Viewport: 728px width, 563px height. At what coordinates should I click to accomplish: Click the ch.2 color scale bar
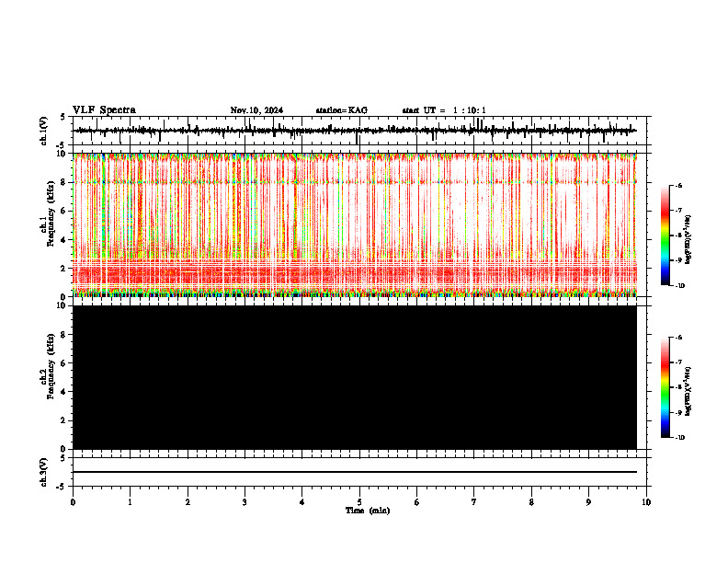(665, 387)
